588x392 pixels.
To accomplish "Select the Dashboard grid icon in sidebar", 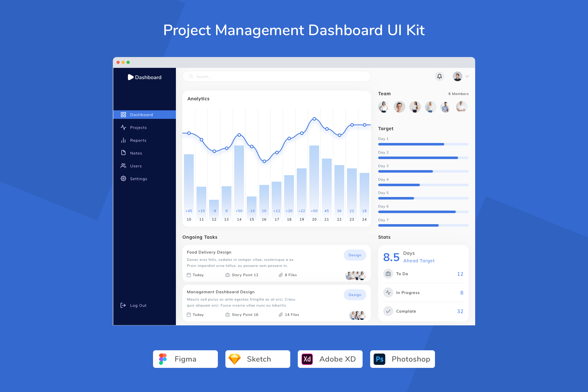I will (123, 115).
